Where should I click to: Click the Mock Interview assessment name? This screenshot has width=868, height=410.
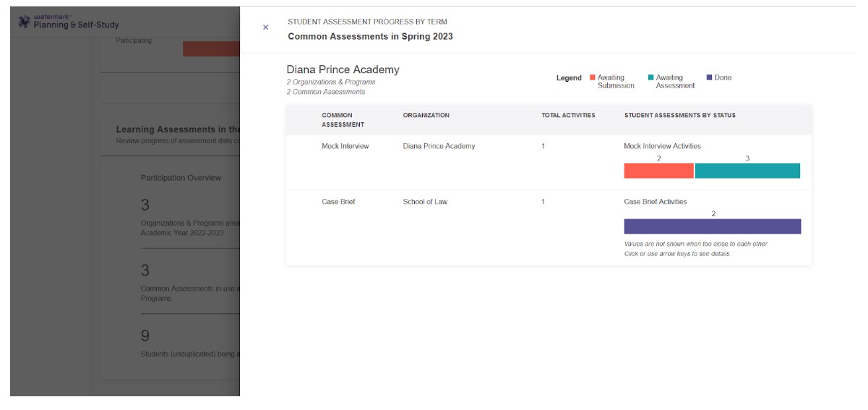pyautogui.click(x=345, y=146)
